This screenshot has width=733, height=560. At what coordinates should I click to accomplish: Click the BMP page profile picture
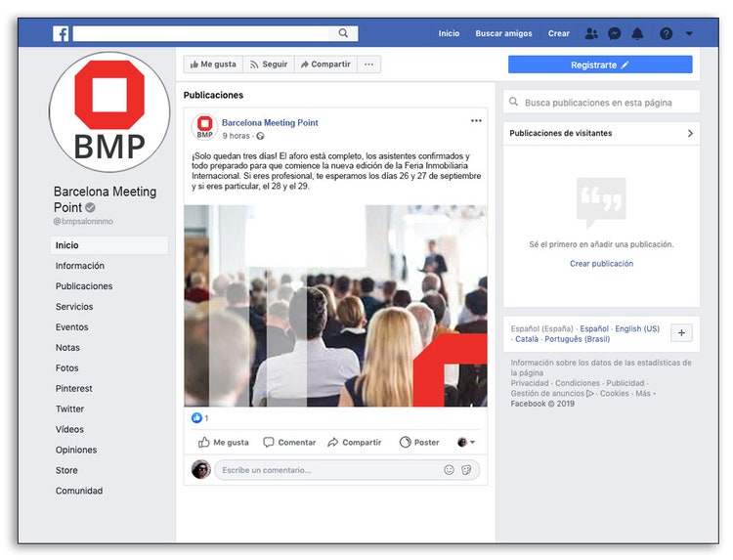point(109,112)
